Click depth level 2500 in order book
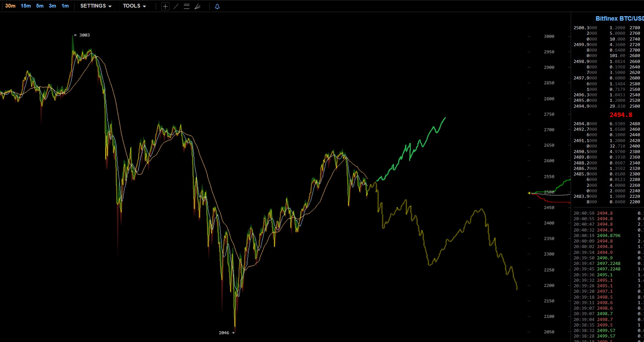 click(635, 106)
